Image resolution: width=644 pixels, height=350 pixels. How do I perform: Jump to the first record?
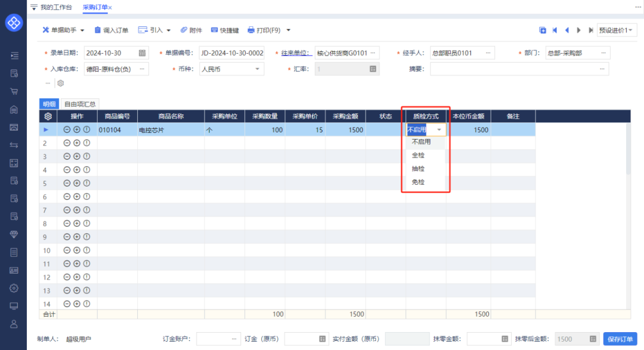(555, 30)
